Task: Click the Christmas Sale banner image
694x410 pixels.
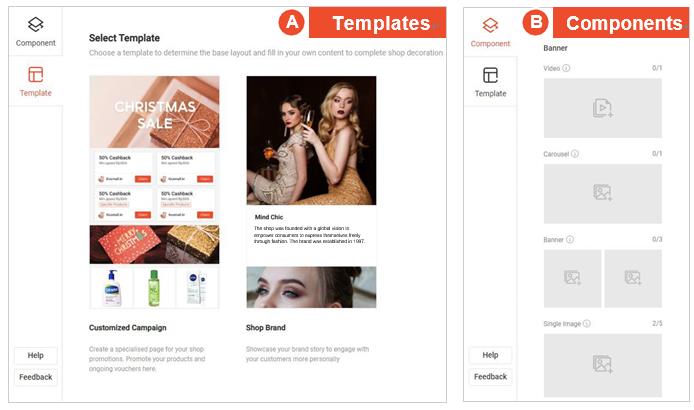Action: click(x=154, y=112)
